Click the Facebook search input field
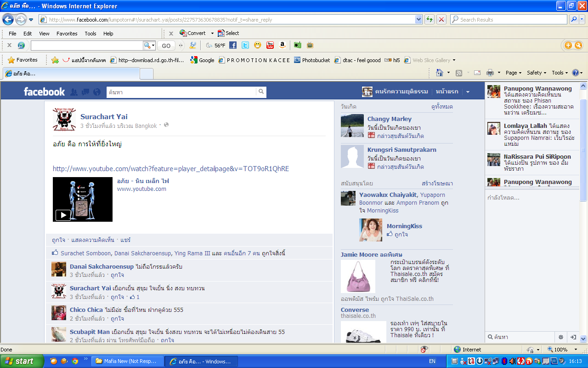Screen dimensions: 588x368 point(181,92)
